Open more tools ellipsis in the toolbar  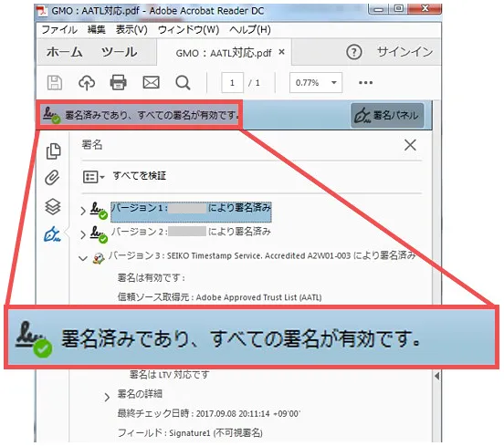click(365, 82)
